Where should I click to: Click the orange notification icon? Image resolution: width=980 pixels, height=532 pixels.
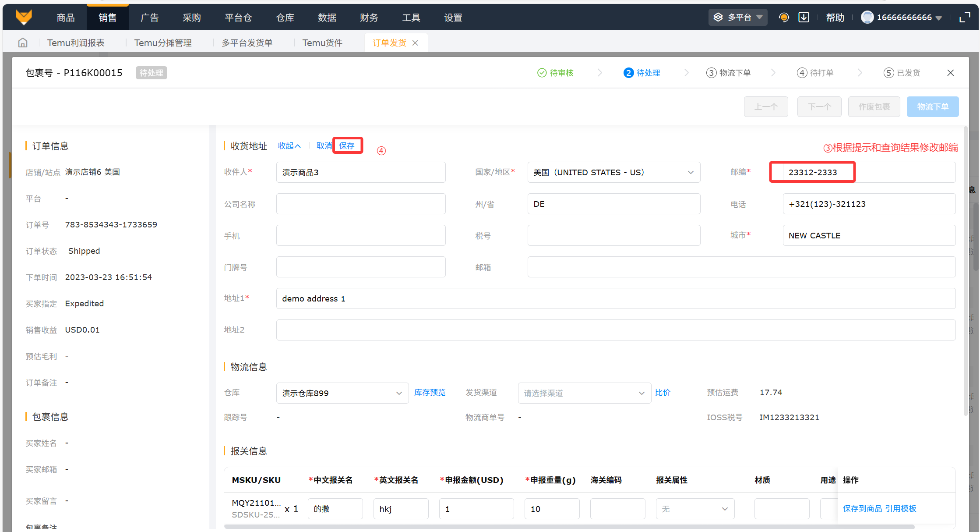click(x=784, y=18)
